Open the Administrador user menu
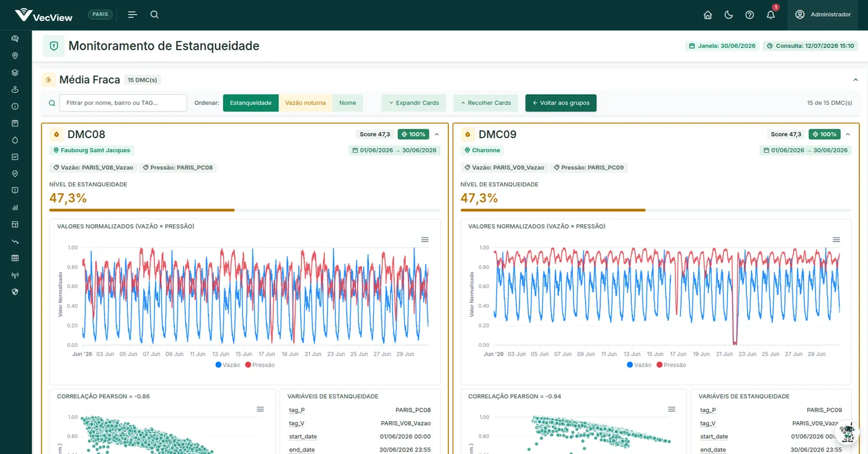This screenshot has width=868, height=454. point(823,15)
